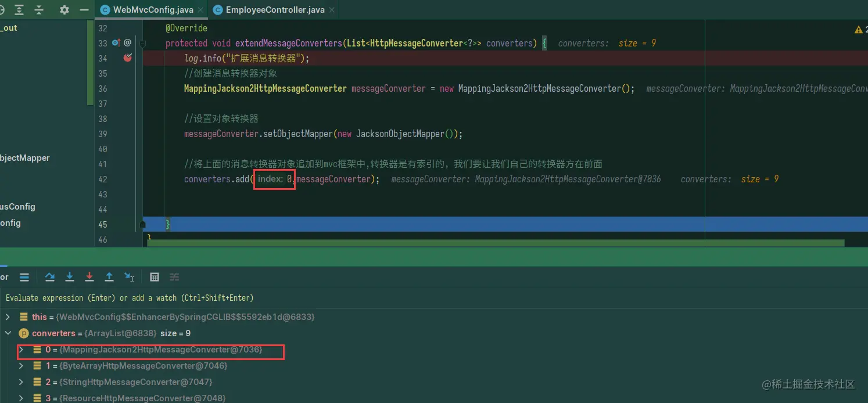Viewport: 868px width, 403px height.
Task: Click the grayed Trace Current Stream Chain icon
Action: coord(174,277)
